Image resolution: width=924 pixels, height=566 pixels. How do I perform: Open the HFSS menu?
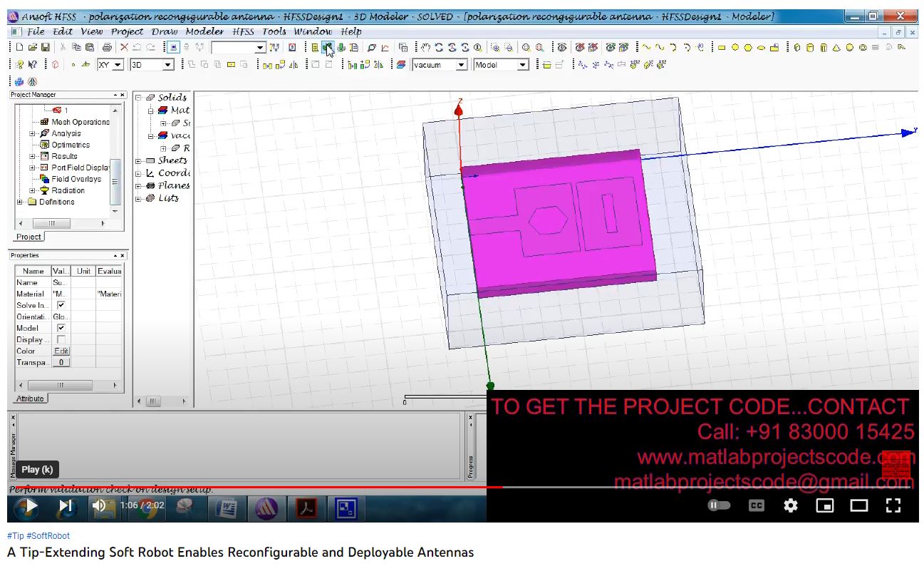coord(243,31)
